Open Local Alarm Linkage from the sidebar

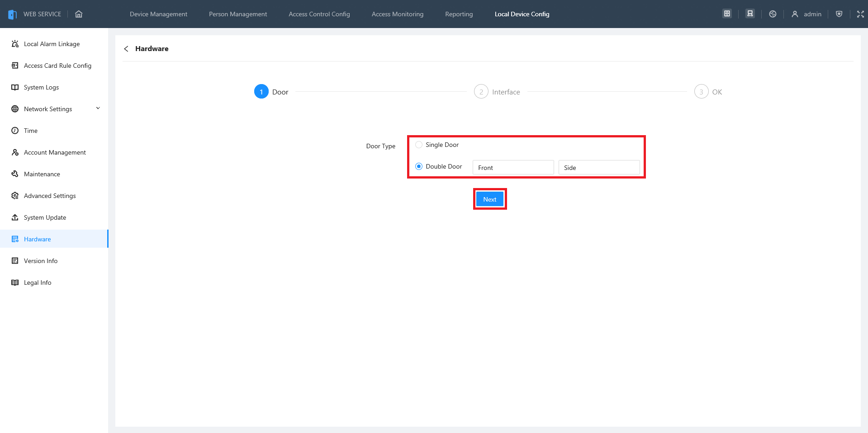52,44
